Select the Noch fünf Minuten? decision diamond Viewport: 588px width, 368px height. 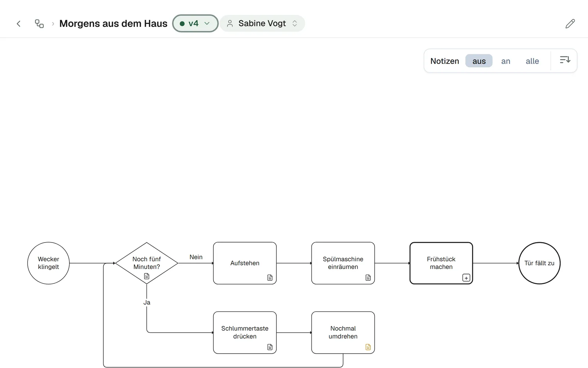tap(147, 263)
